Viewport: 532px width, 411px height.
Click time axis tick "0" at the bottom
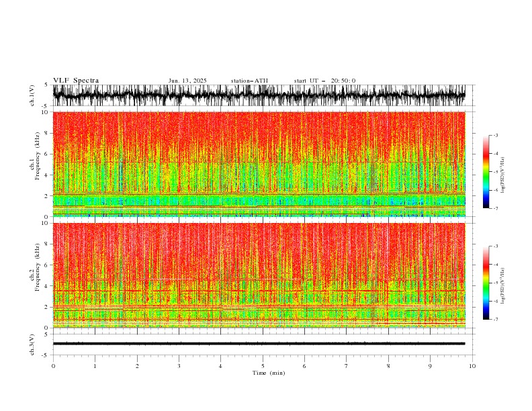click(x=53, y=366)
